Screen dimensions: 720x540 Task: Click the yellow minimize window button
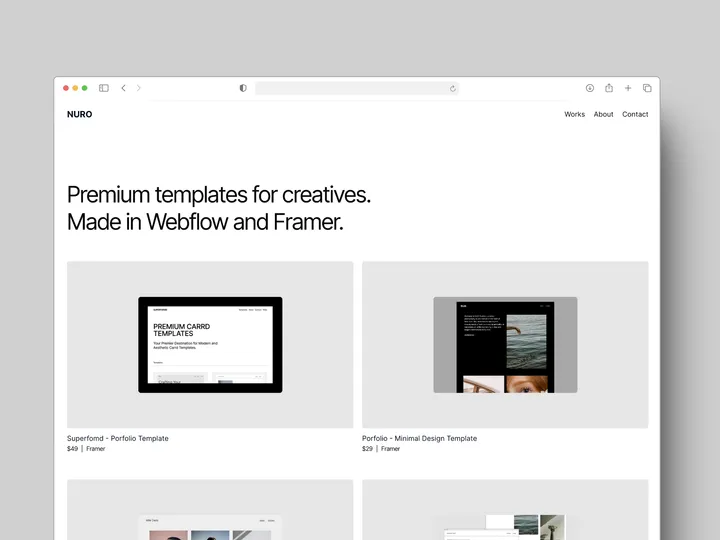[75, 88]
